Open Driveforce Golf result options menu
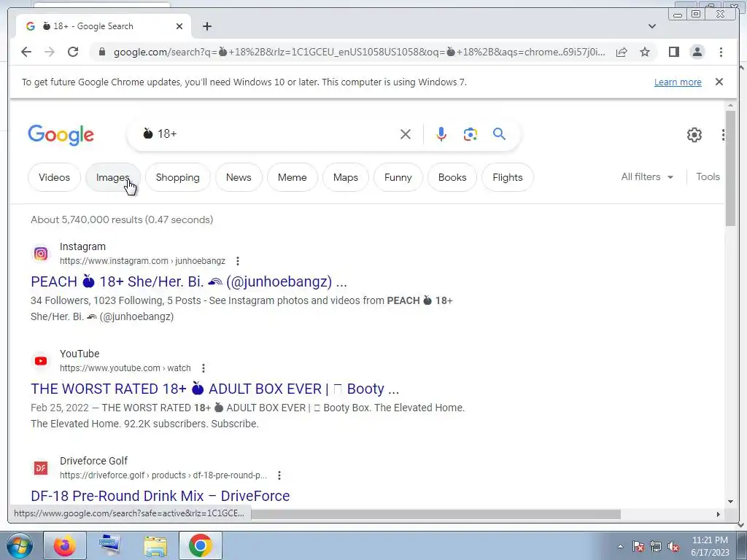The height and width of the screenshot is (560, 747). click(x=279, y=475)
